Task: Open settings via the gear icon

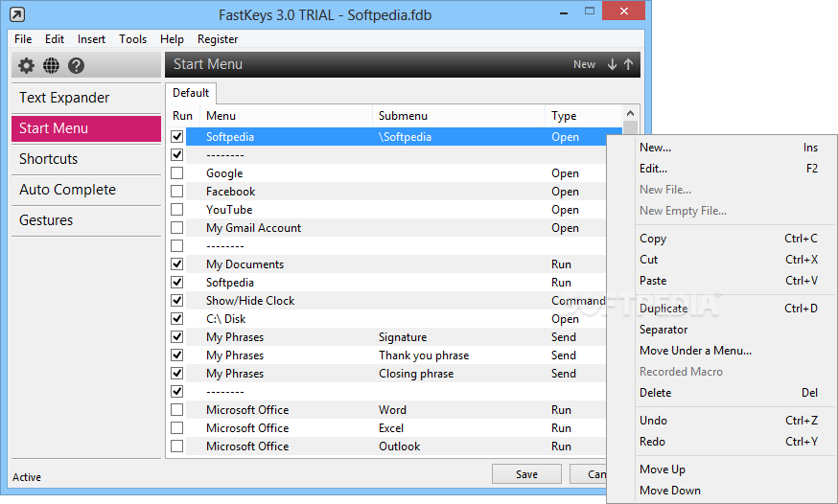Action: click(x=26, y=66)
